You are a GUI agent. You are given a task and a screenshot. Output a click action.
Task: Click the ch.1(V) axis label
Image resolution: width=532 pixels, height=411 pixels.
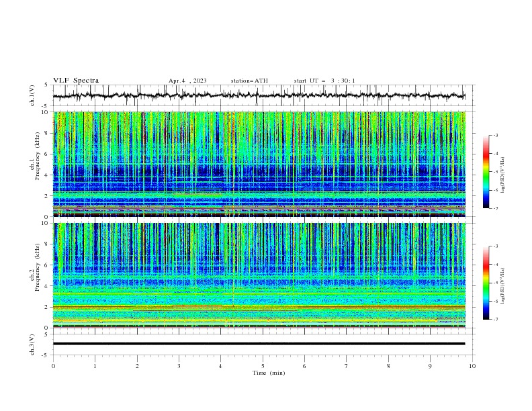(x=32, y=95)
